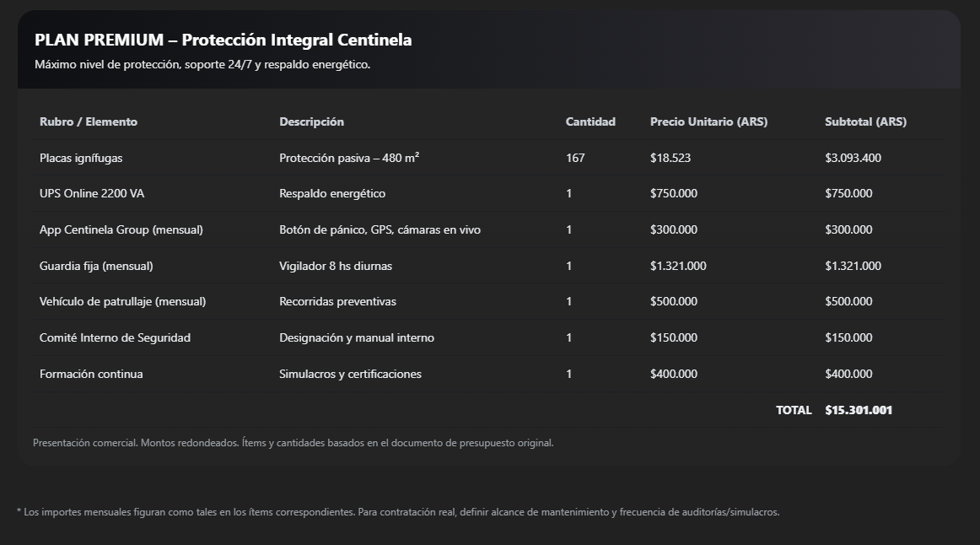
Task: Click the quantity 167 cell
Action: (575, 158)
